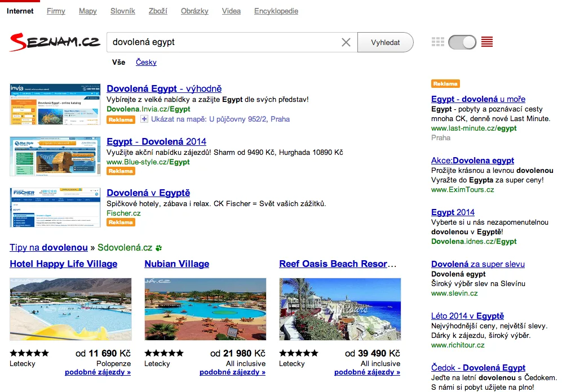The width and height of the screenshot is (562, 392).
Task: Open 'Egypt - Dovolená 2014' result
Action: [x=157, y=141]
